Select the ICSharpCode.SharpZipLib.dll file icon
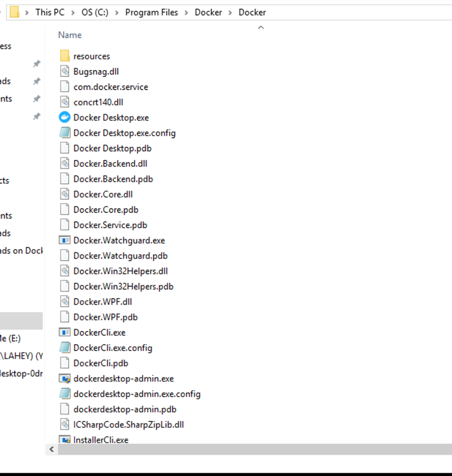The image size is (452, 476). click(x=65, y=424)
